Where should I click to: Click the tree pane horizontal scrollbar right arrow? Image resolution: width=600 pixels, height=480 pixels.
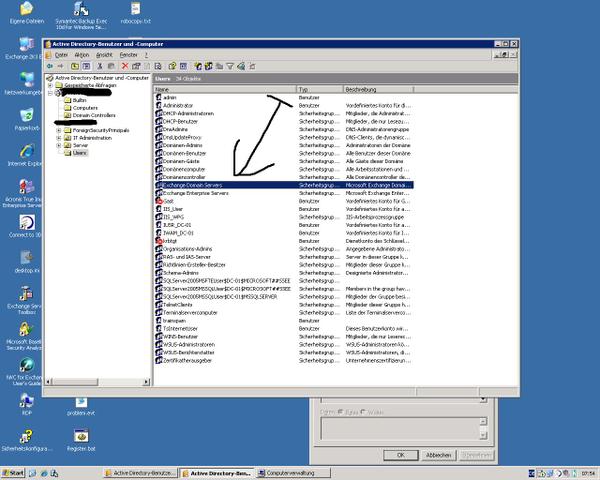click(146, 382)
